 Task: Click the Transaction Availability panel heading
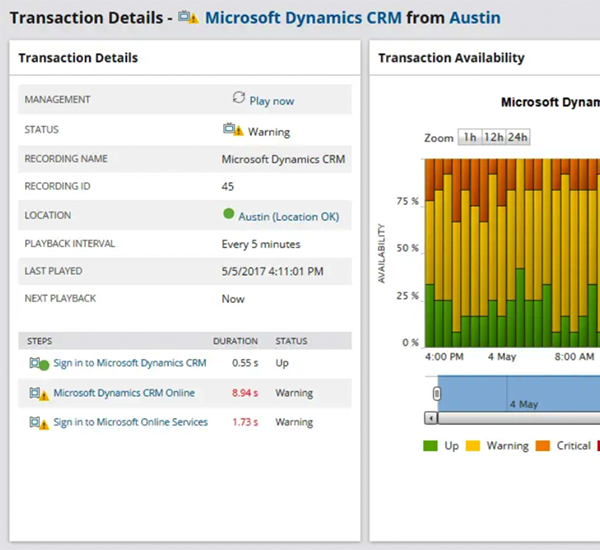click(x=452, y=58)
